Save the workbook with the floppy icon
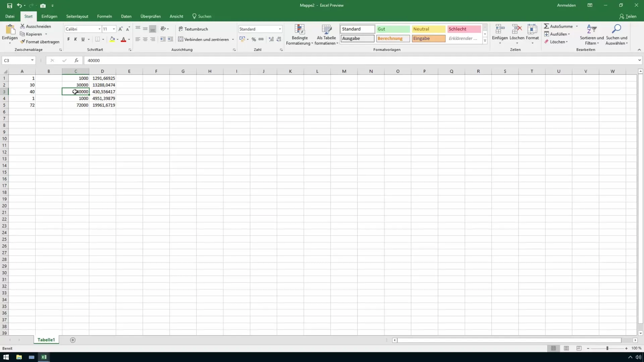The image size is (644, 362). [9, 5]
